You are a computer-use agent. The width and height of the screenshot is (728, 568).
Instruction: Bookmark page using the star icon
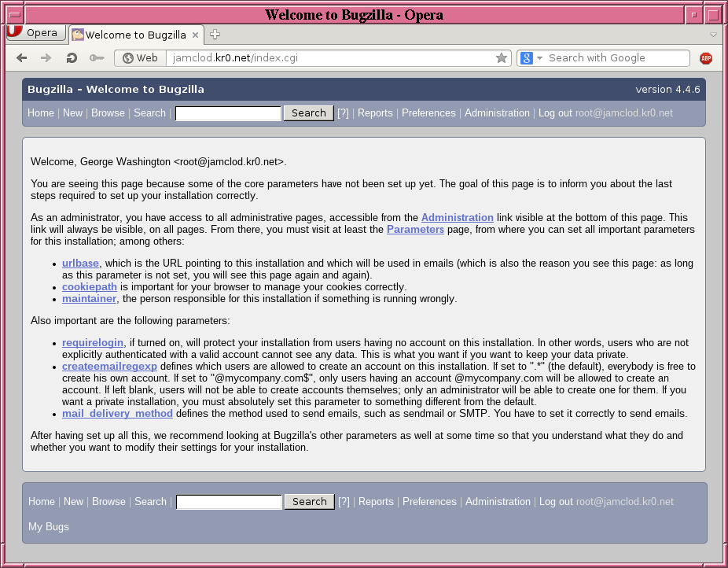pos(502,58)
